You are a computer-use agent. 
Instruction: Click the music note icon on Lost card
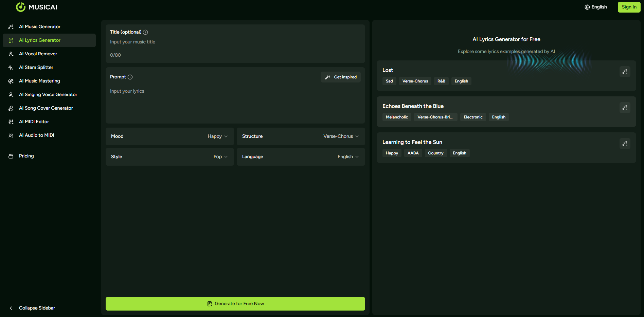[625, 72]
